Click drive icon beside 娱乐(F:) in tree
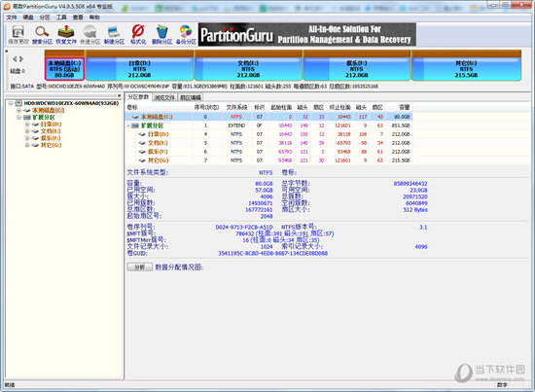The image size is (535, 392). click(x=35, y=138)
